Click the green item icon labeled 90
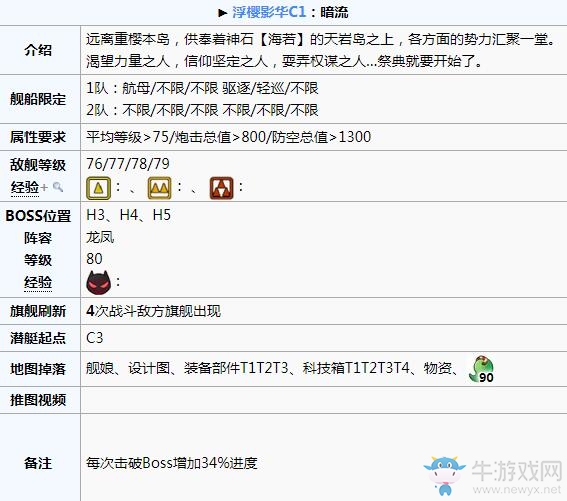Viewport: 567px width, 501px height. click(481, 369)
